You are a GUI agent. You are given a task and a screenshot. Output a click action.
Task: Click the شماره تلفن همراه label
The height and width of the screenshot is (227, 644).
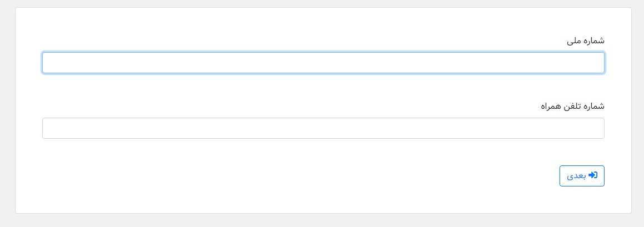(x=572, y=107)
